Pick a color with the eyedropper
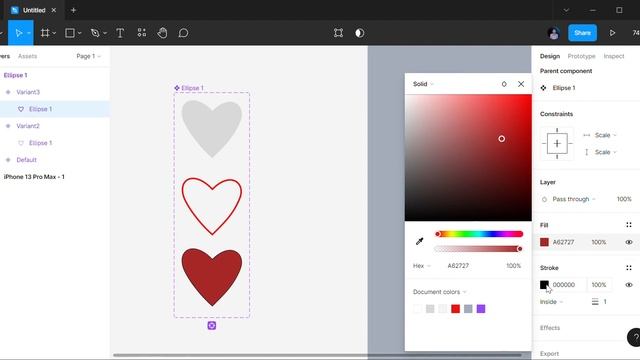The width and height of the screenshot is (640, 360). (419, 241)
